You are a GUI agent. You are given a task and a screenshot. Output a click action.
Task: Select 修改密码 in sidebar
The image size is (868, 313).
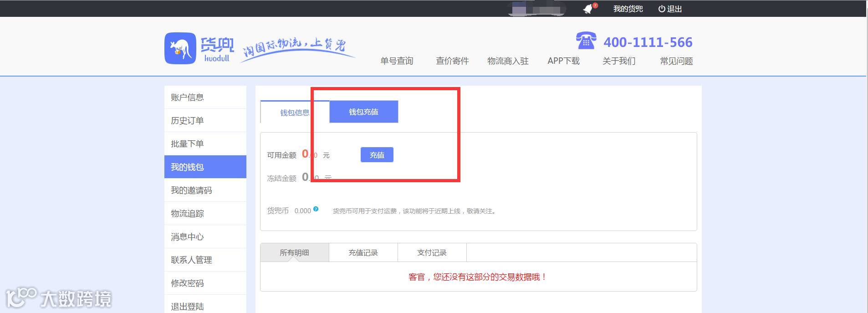pos(205,283)
